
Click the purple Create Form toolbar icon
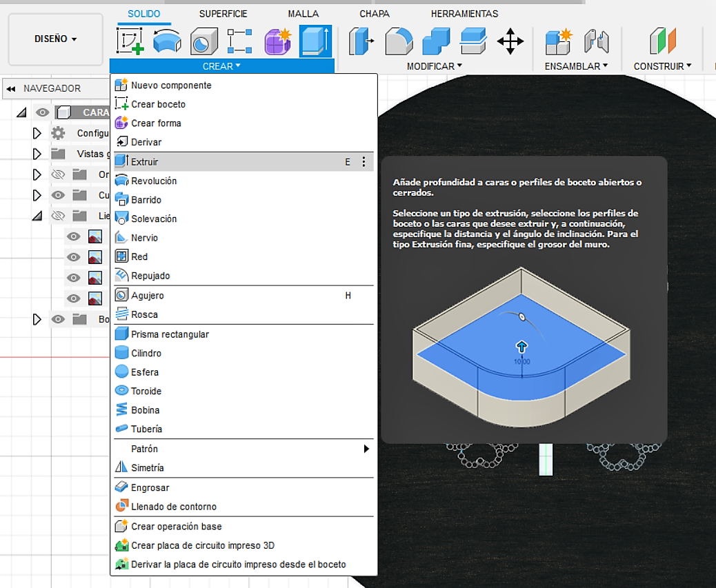click(277, 41)
